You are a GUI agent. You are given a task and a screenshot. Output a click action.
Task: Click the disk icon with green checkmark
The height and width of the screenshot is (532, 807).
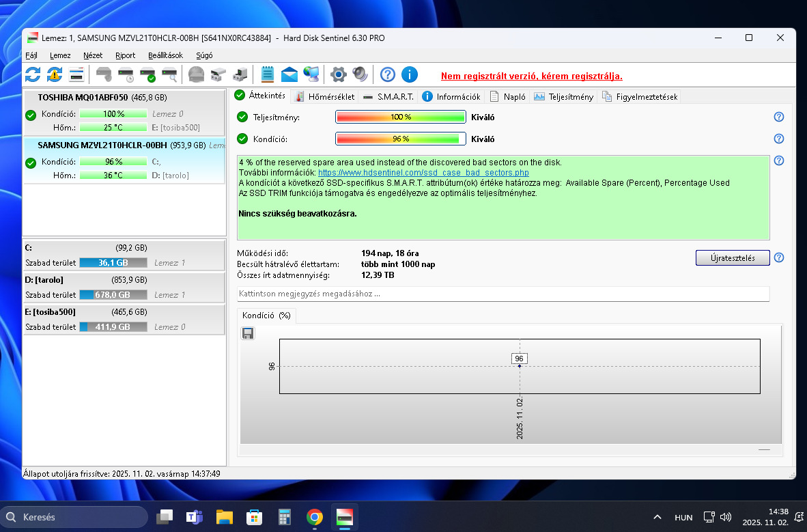point(147,74)
